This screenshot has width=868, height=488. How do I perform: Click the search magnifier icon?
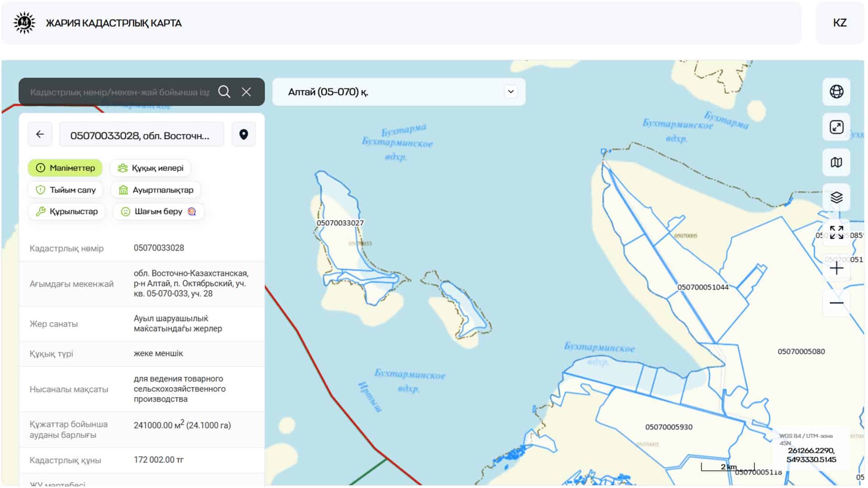(224, 92)
